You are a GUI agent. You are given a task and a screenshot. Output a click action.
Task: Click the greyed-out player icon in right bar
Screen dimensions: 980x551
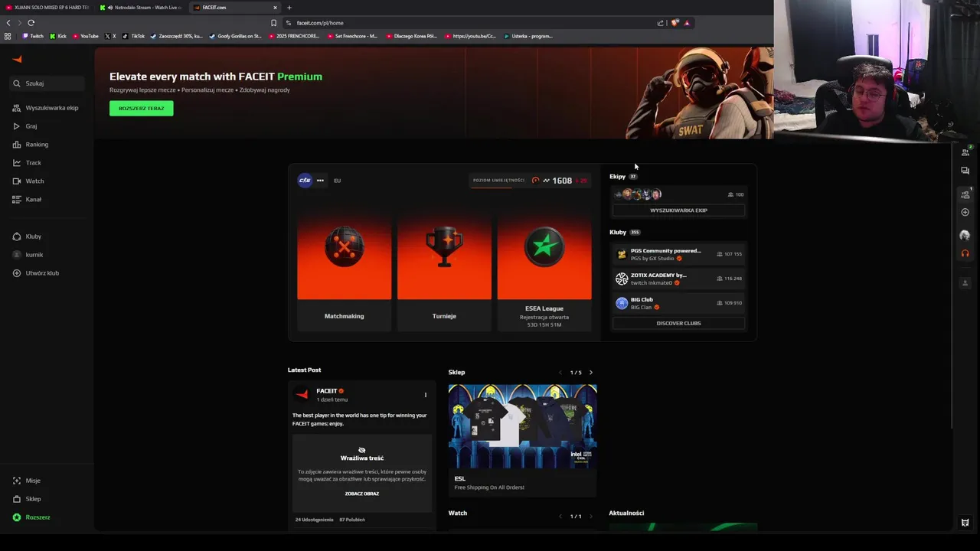point(965,283)
